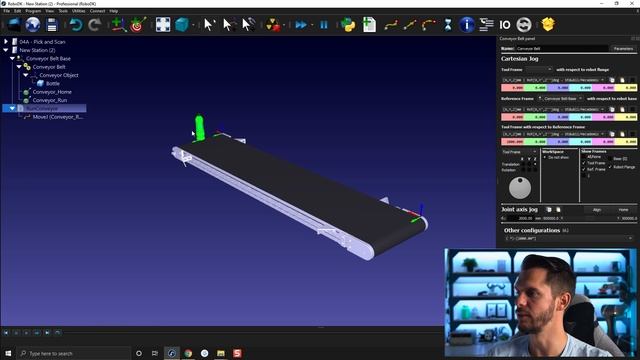This screenshot has height=360, width=640.
Task: Pause the simulation
Action: (324, 25)
